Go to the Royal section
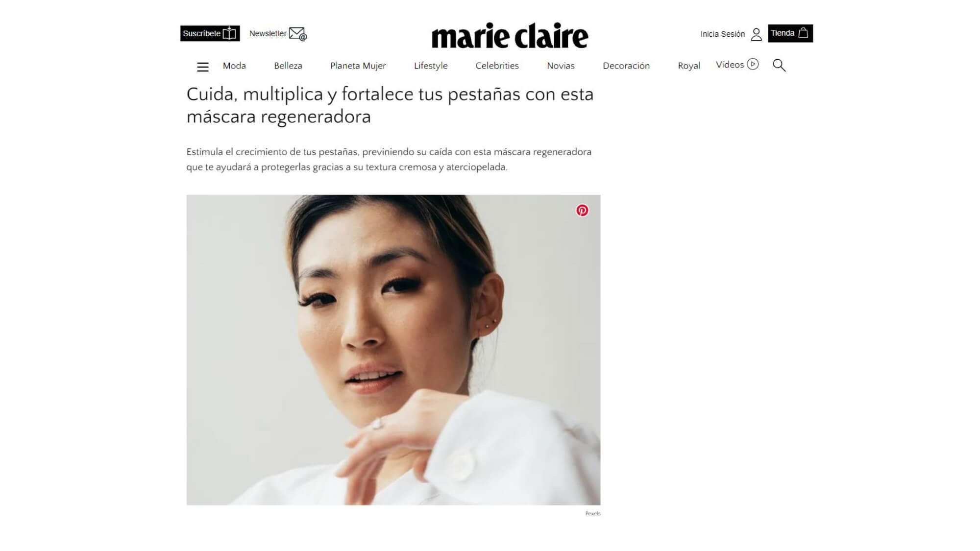The height and width of the screenshot is (551, 980). (688, 66)
